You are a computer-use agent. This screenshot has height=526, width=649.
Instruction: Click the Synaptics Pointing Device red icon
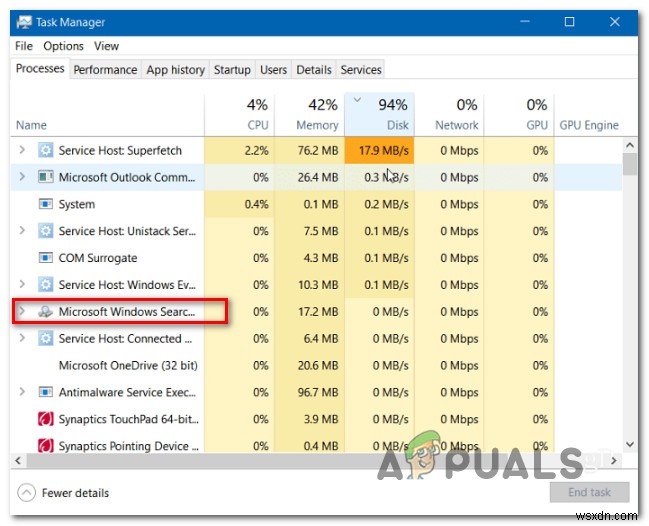(45, 446)
